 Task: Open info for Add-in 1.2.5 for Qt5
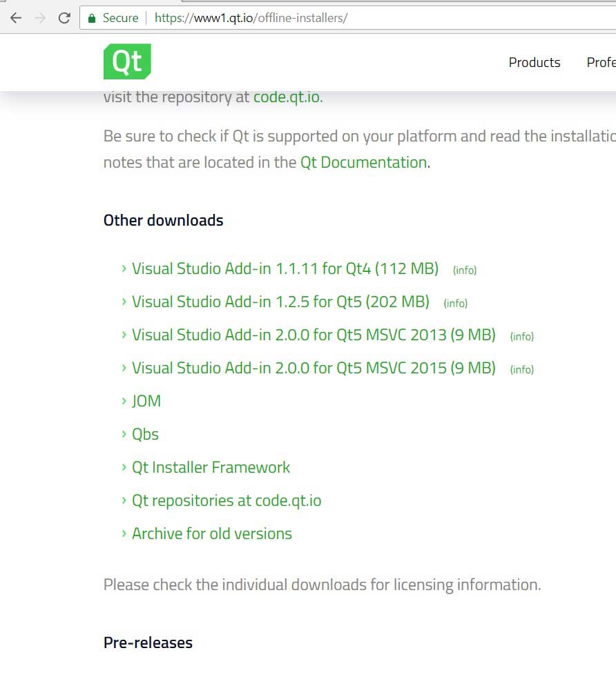[x=456, y=303]
